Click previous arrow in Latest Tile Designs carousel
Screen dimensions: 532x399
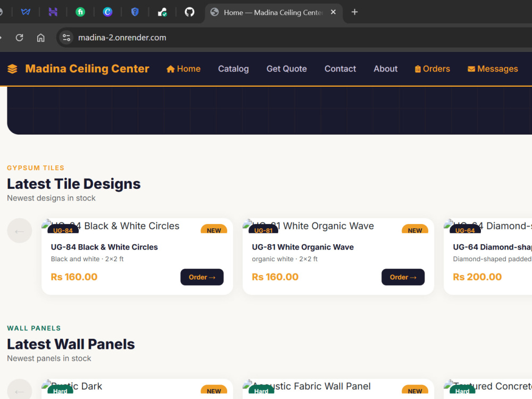[x=19, y=231]
